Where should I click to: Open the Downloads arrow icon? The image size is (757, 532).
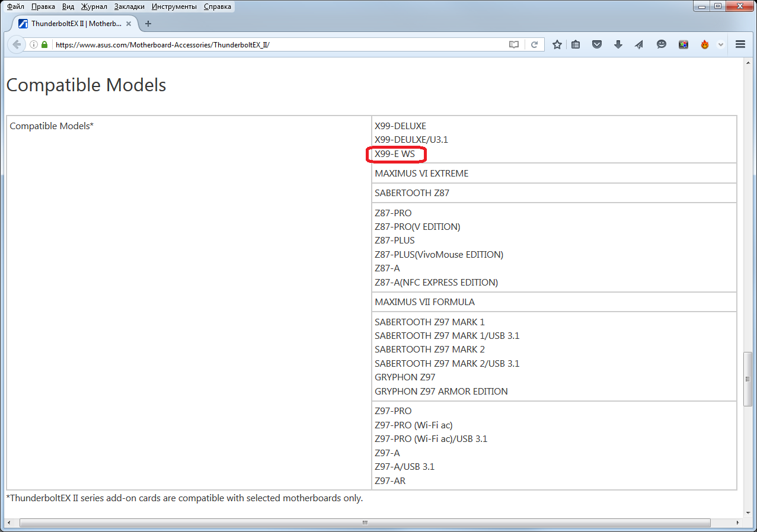pyautogui.click(x=618, y=44)
